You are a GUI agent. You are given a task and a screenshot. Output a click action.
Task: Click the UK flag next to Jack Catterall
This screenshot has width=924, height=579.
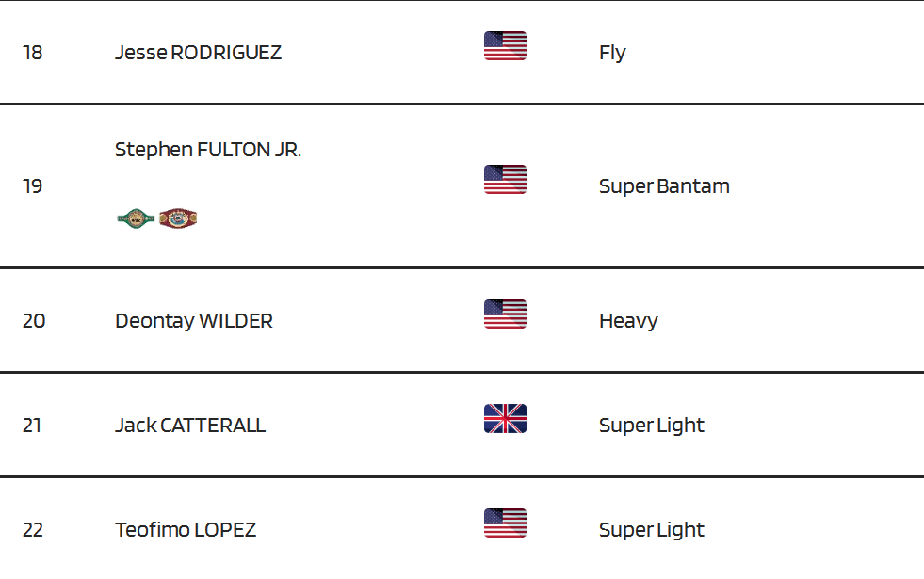(x=505, y=419)
